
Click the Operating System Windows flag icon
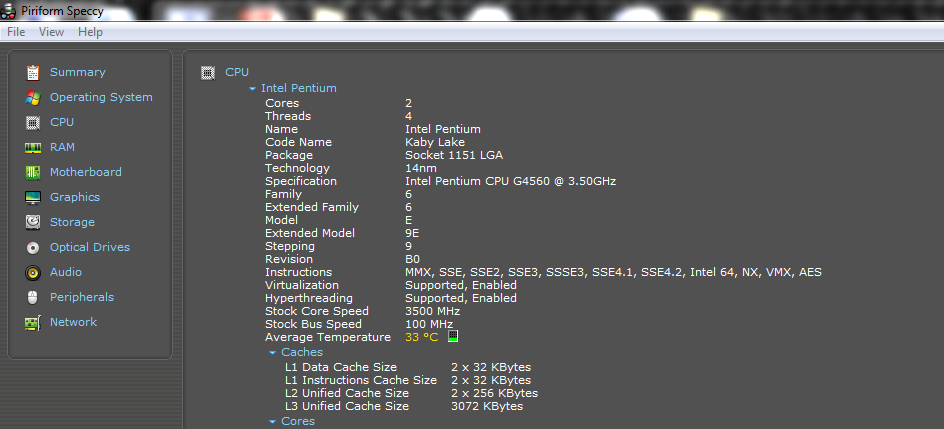click(x=33, y=97)
